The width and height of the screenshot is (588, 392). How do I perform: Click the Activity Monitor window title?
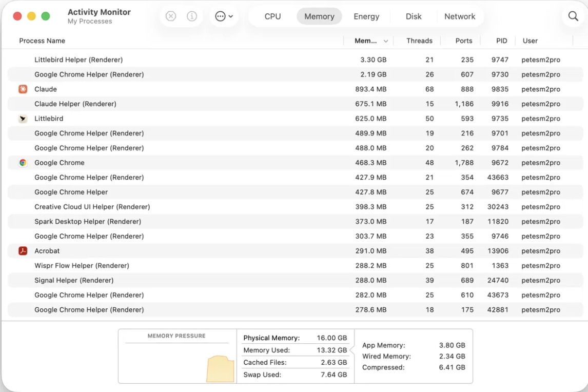(x=99, y=12)
